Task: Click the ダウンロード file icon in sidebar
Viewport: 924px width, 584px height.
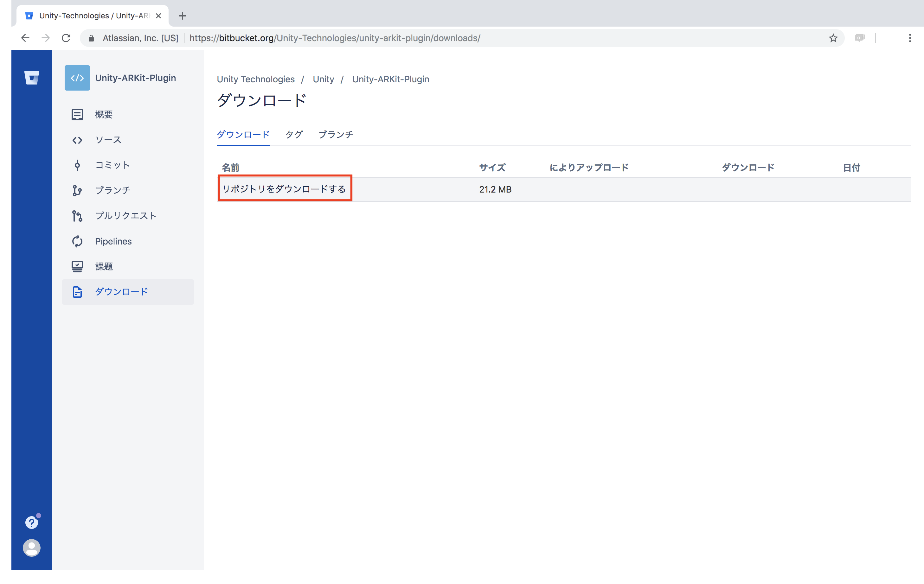Action: (x=77, y=292)
